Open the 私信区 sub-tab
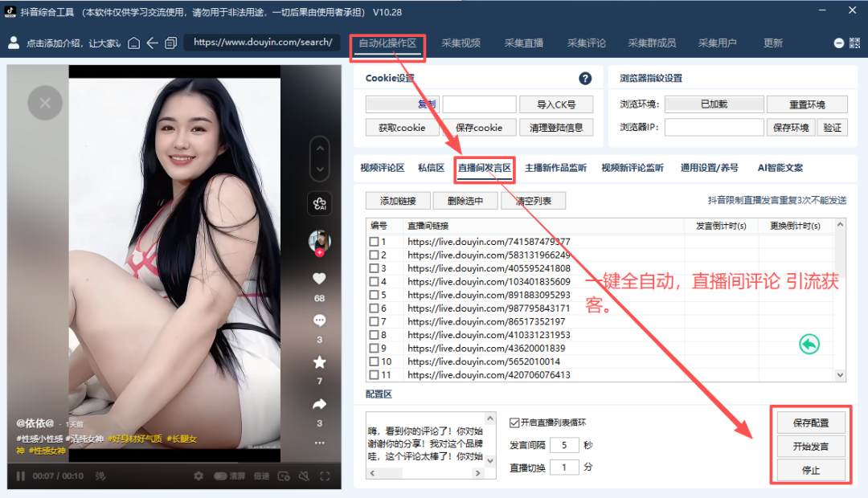This screenshot has width=868, height=498. (x=432, y=168)
